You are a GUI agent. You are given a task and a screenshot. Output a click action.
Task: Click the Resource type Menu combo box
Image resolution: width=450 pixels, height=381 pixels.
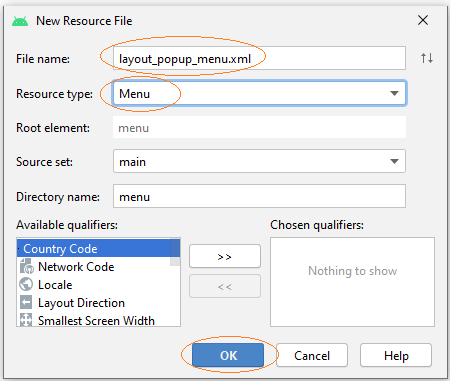tap(259, 93)
